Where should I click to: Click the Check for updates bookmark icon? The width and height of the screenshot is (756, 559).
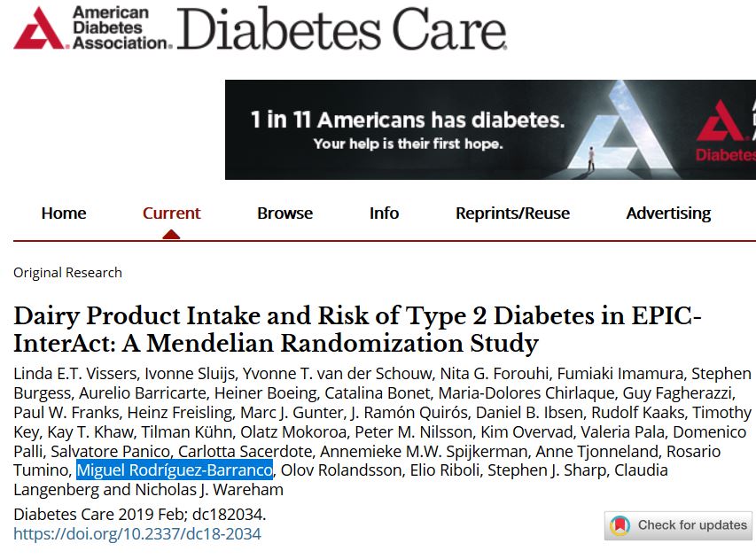click(x=620, y=525)
